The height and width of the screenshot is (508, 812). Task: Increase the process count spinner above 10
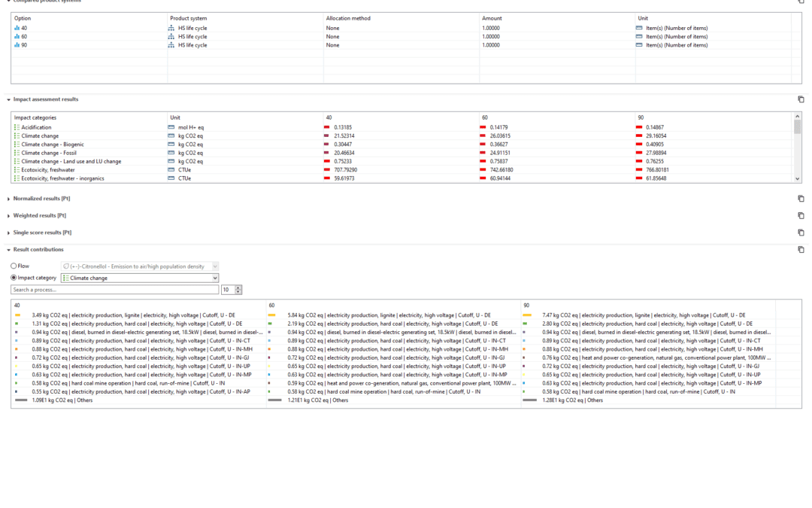coord(238,287)
